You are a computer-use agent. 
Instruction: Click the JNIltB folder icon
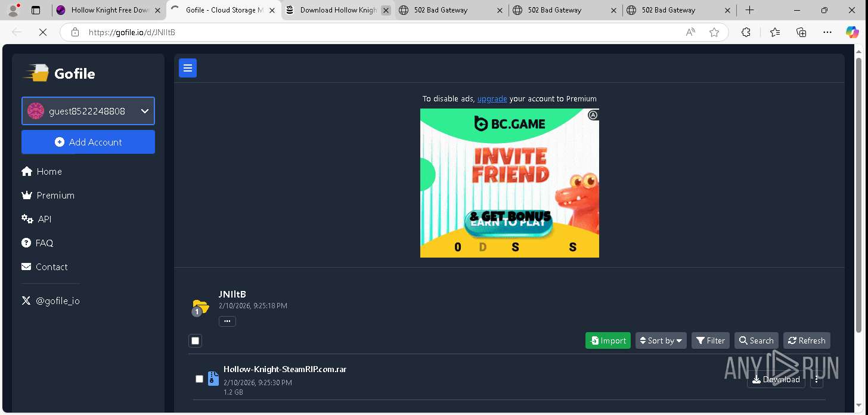coord(200,308)
